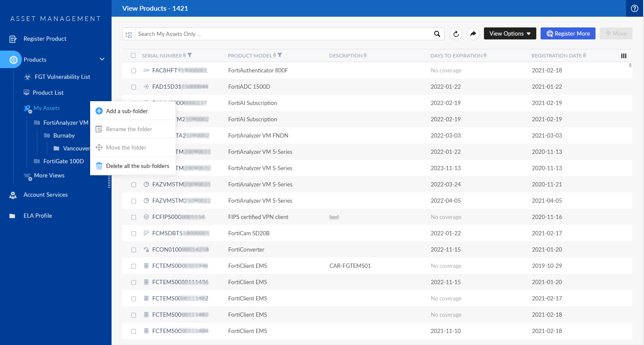Click the search magnifier icon
The height and width of the screenshot is (345, 644).
(x=437, y=33)
